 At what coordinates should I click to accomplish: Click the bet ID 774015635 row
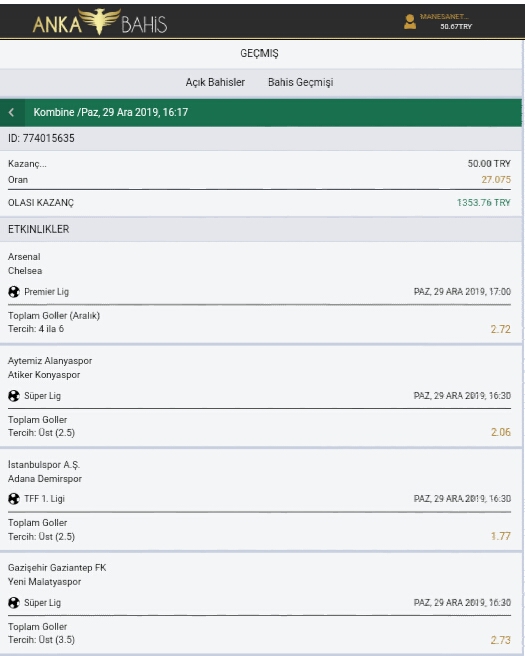[x=261, y=138]
